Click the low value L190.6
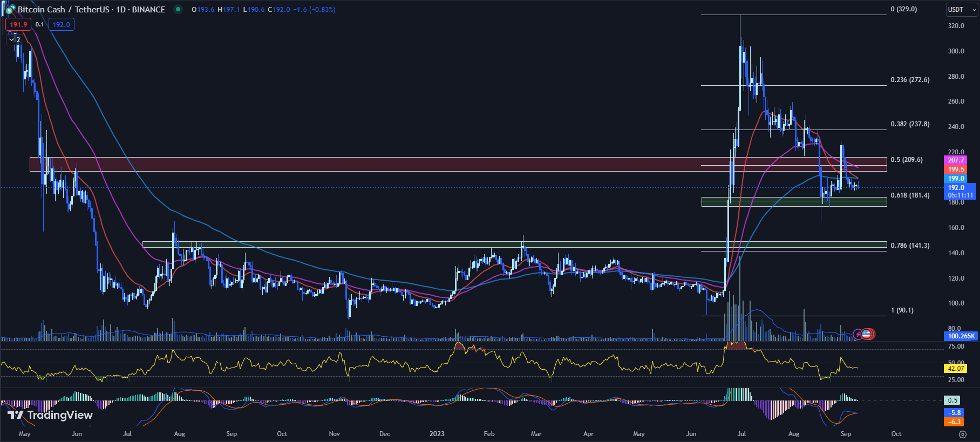 254,10
